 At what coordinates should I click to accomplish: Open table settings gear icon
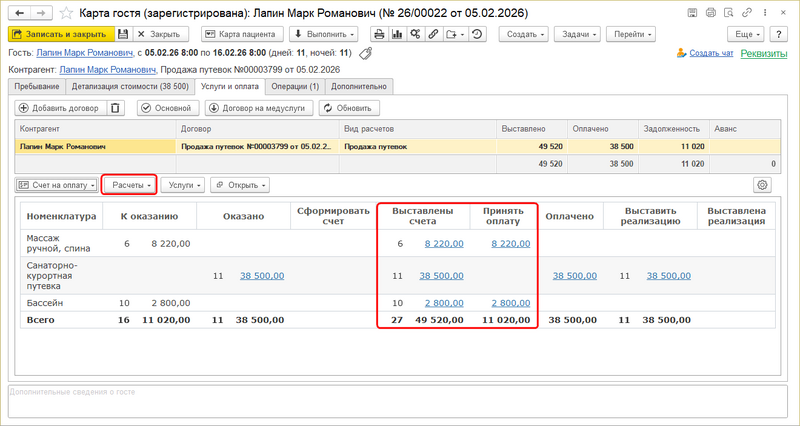763,185
